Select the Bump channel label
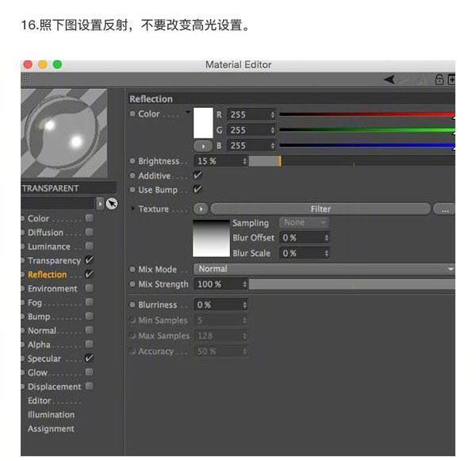The image size is (476, 461). pyautogui.click(x=39, y=317)
